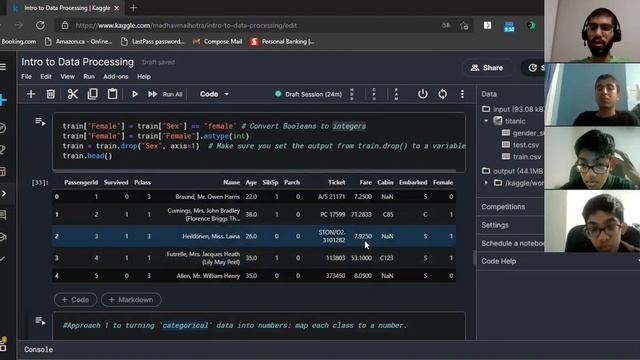
Task: Run the current cell with the play icon
Action: [135, 94]
